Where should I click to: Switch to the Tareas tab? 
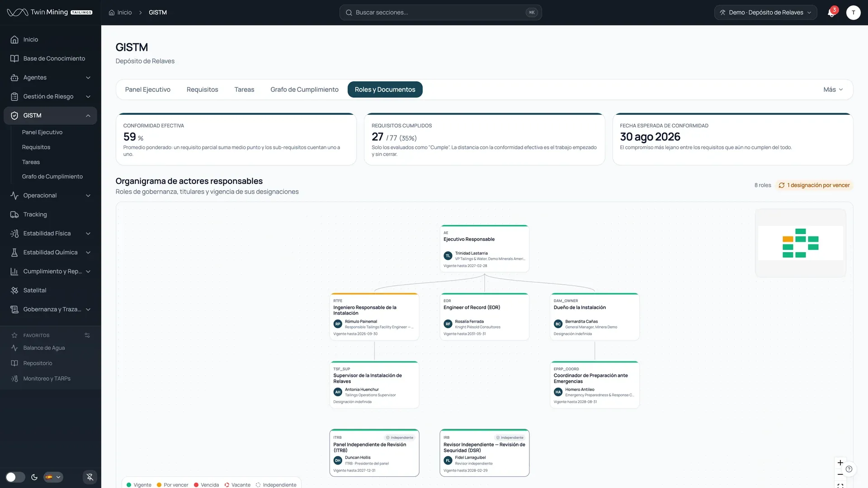[x=244, y=89]
